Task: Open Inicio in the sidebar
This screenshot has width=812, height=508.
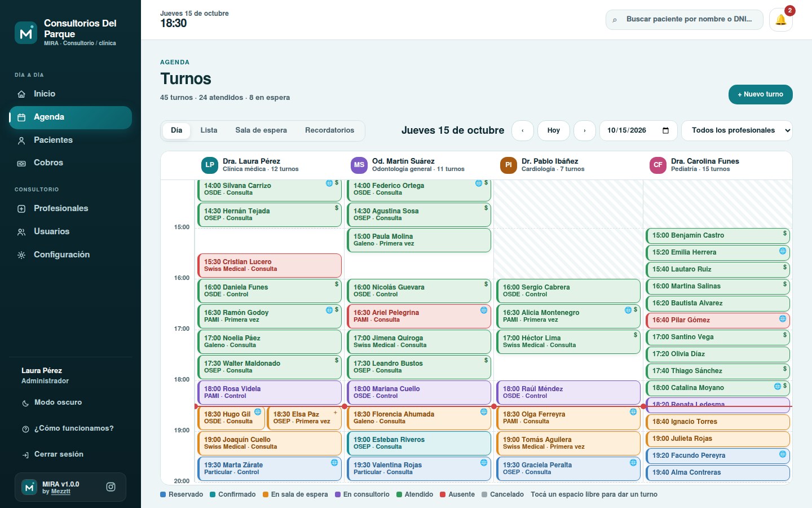Action: point(70,94)
